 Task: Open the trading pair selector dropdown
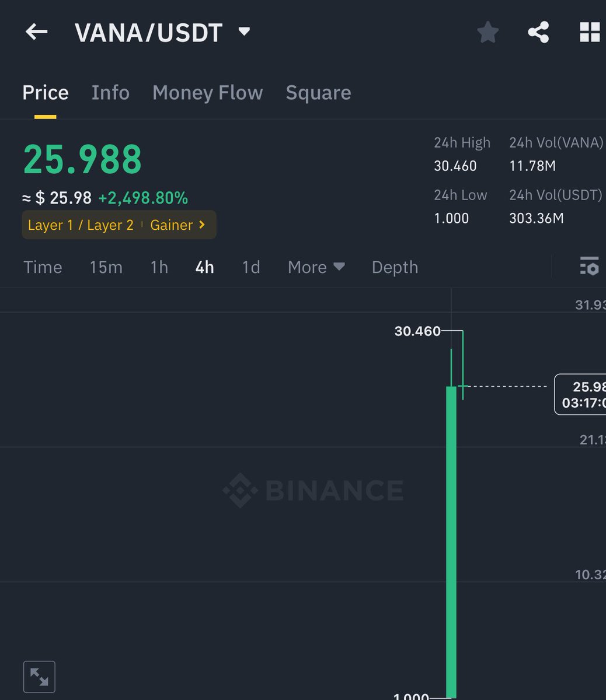coord(245,32)
